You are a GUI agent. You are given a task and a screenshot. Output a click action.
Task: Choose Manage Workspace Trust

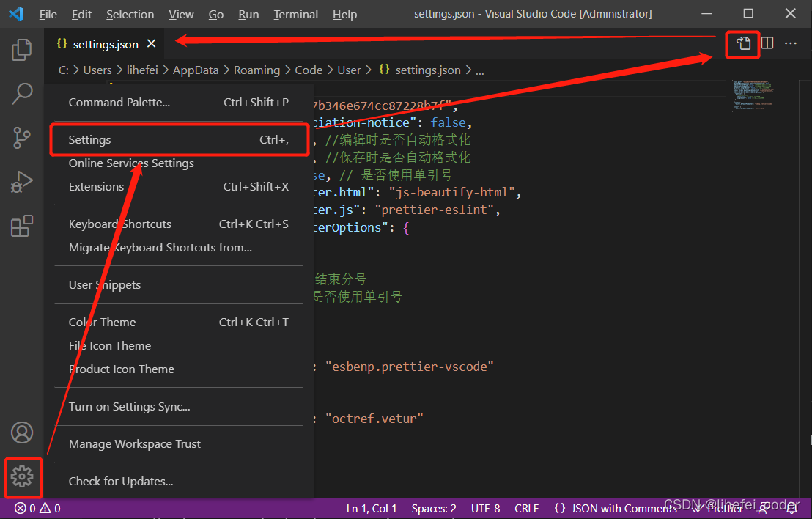pyautogui.click(x=179, y=444)
